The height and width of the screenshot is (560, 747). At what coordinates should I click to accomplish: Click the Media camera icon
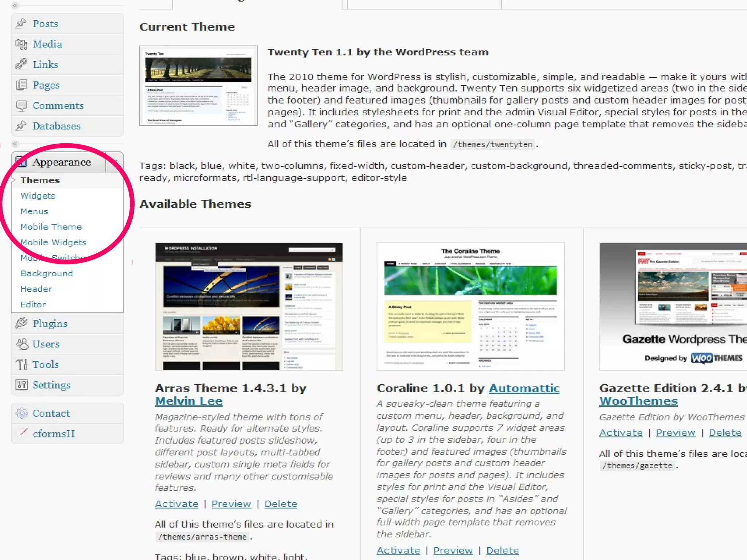[21, 44]
